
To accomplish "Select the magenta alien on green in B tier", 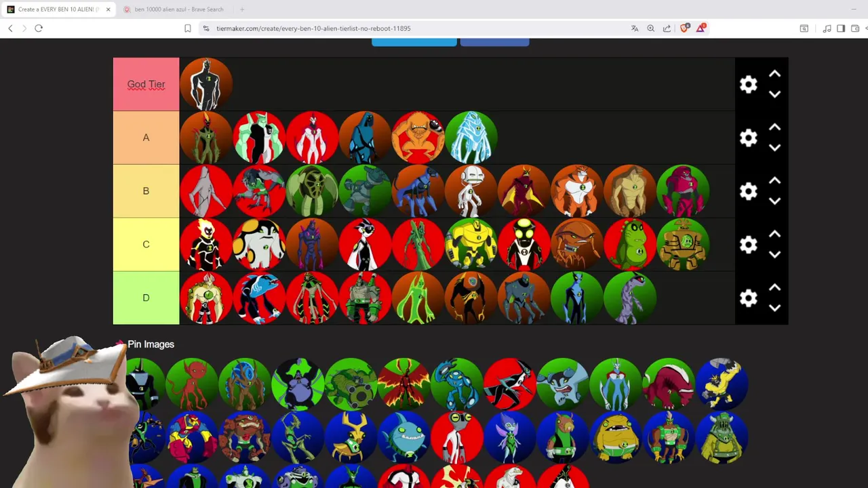I will [683, 191].
